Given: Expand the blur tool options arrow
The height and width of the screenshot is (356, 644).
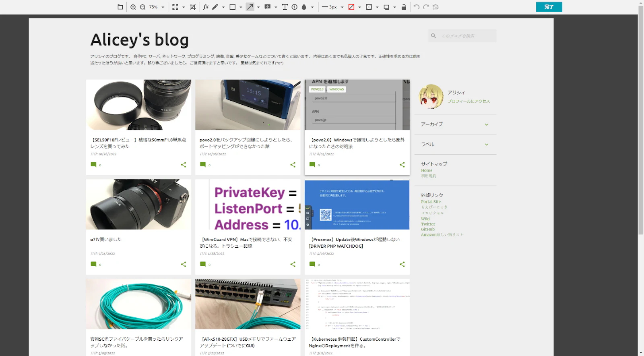Looking at the screenshot, I should [312, 7].
